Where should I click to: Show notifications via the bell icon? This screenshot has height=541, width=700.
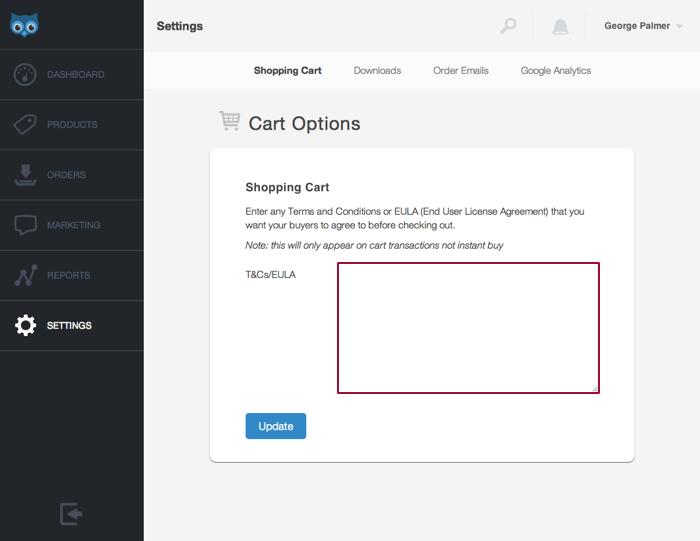560,26
